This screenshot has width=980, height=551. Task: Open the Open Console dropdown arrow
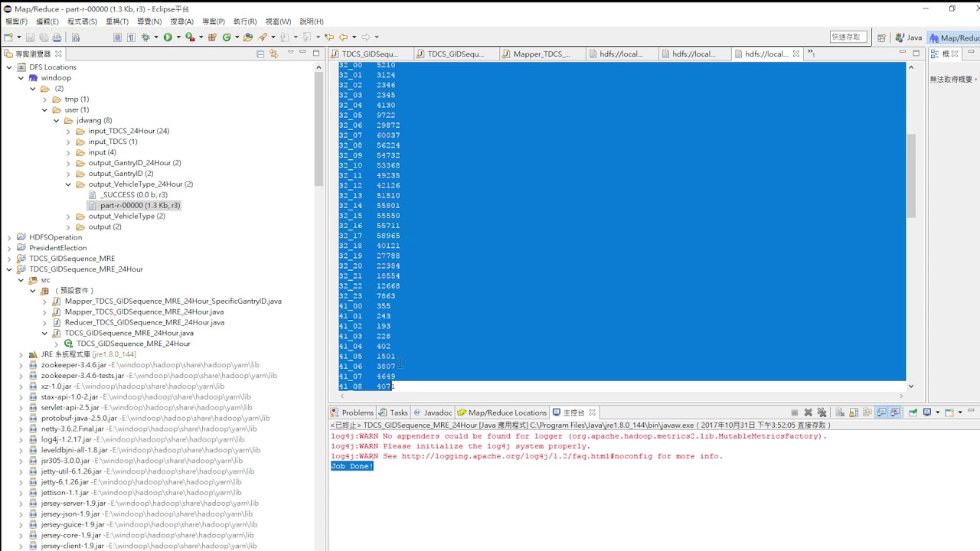click(x=960, y=412)
